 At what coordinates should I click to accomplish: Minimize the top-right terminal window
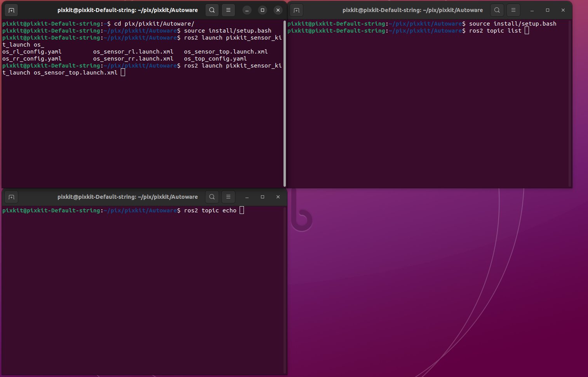(532, 10)
